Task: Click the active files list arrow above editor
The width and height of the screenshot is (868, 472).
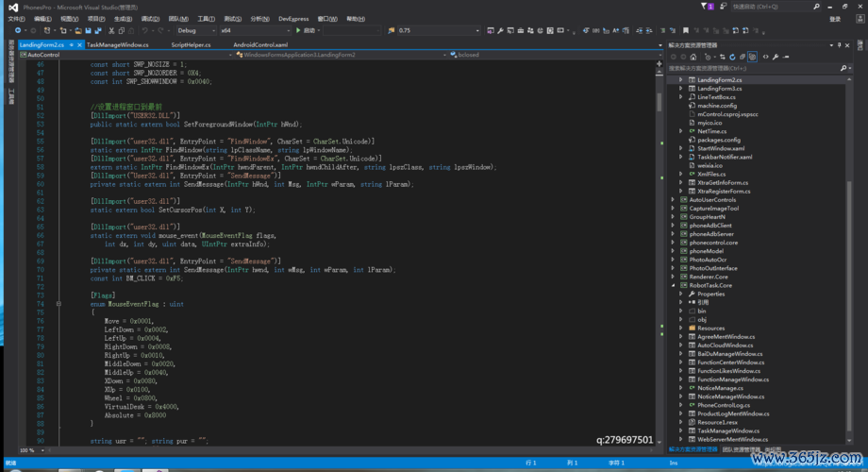Action: click(x=659, y=45)
